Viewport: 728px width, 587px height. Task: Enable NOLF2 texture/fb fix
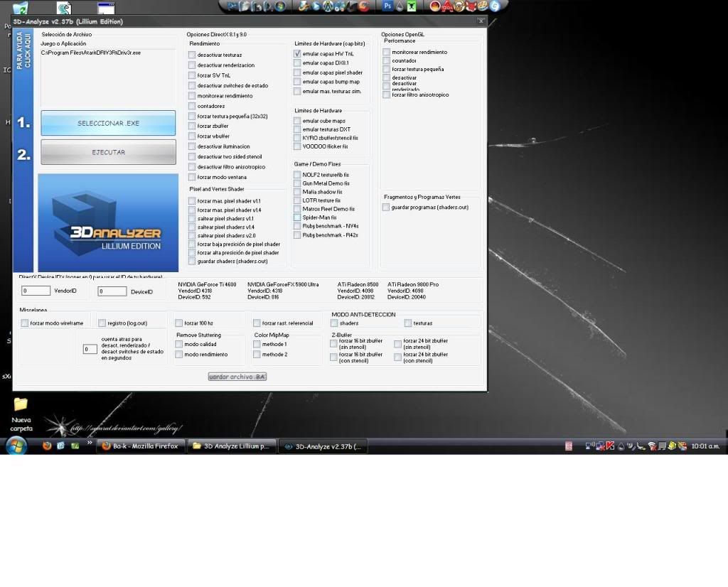(297, 175)
